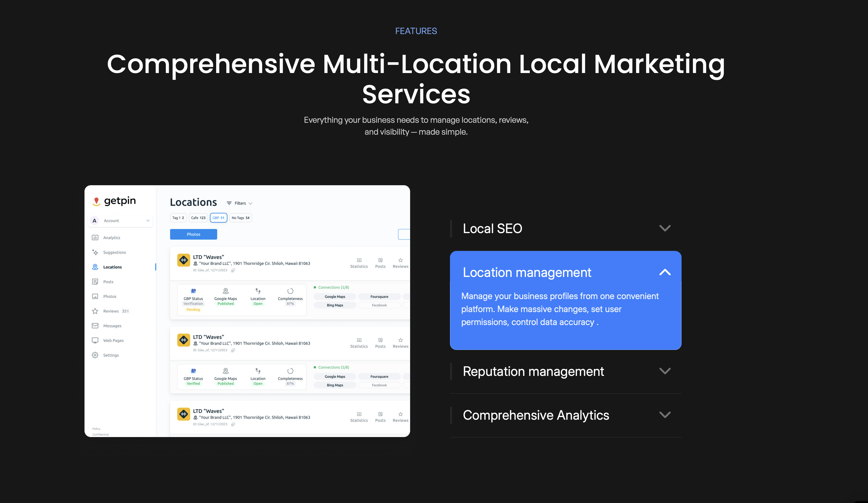Toggle the No Tags 54 filter

[x=241, y=218]
